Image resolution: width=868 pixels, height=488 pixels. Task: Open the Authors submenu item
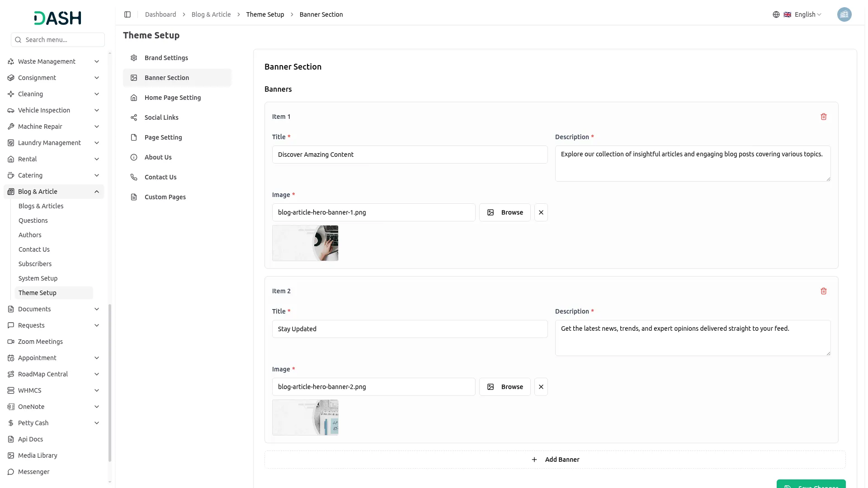coord(54,235)
